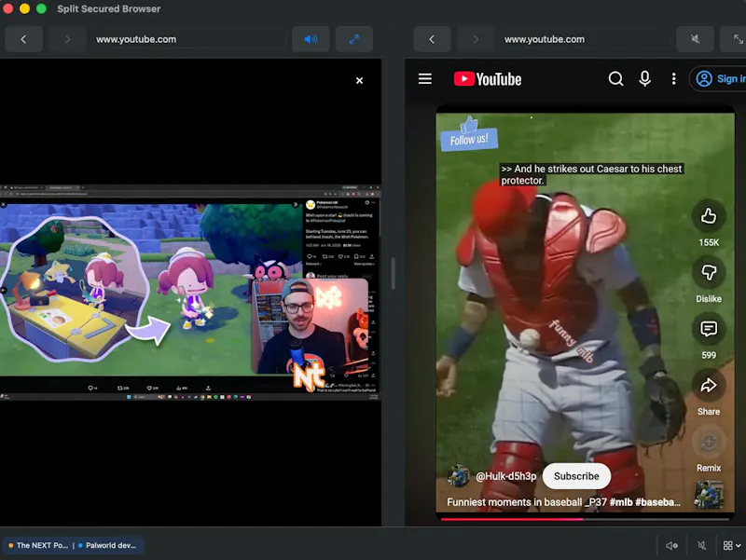Click the 599 comment count
The image size is (746, 560).
[709, 356]
